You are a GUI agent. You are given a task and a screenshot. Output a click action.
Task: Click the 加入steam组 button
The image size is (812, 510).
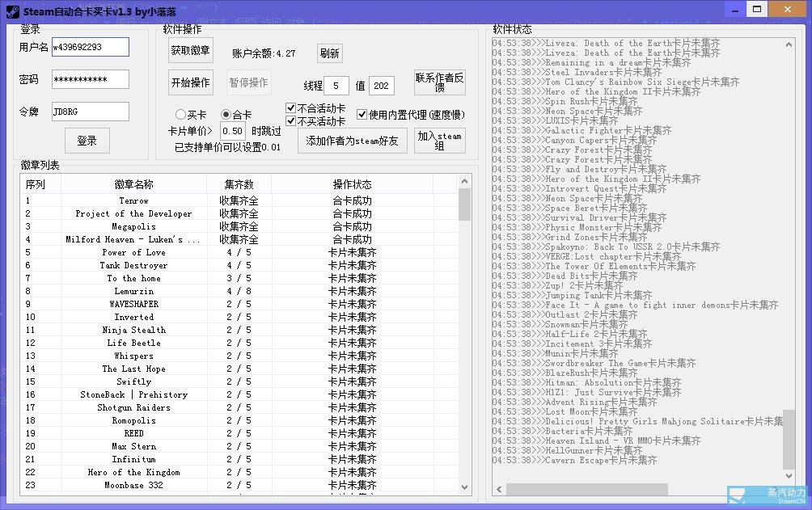[x=439, y=139]
